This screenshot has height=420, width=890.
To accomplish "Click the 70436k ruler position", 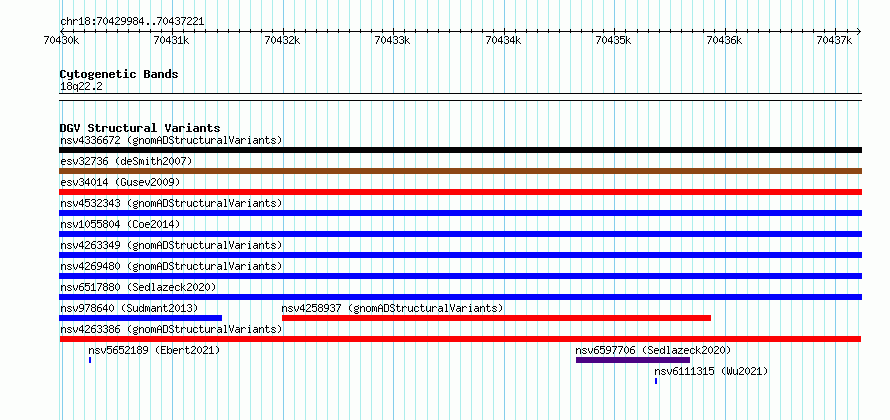I will [x=725, y=40].
